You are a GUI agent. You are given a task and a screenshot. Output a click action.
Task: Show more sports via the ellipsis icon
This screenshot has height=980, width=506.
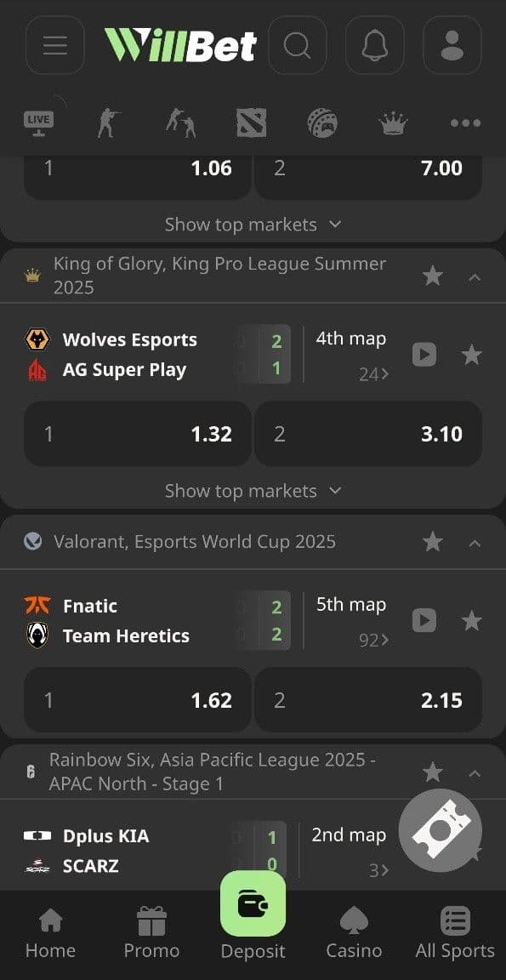464,123
